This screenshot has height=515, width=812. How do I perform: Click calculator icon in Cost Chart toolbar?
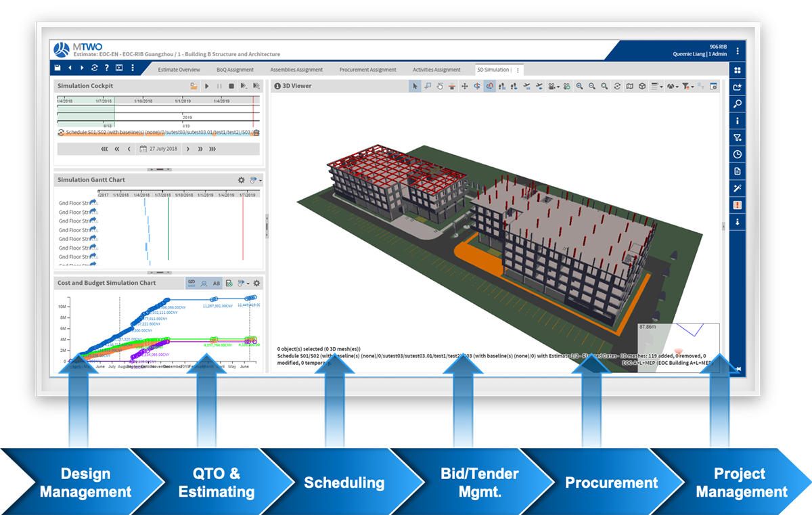[229, 283]
